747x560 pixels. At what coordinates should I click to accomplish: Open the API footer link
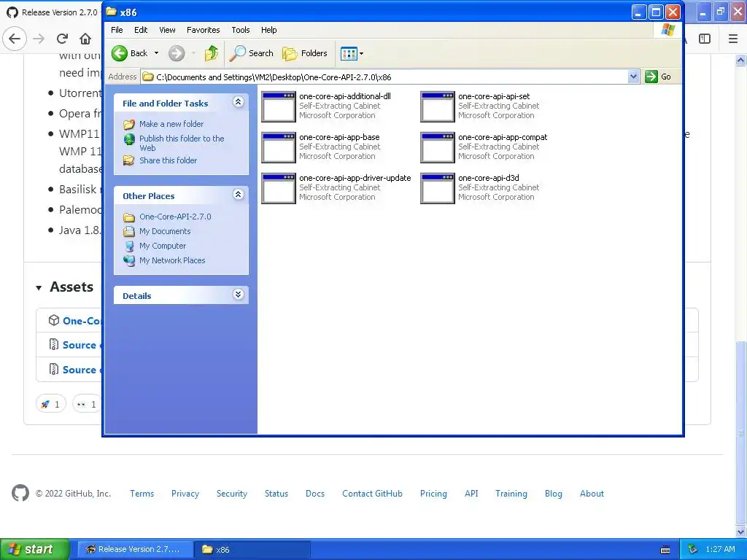[x=471, y=494]
